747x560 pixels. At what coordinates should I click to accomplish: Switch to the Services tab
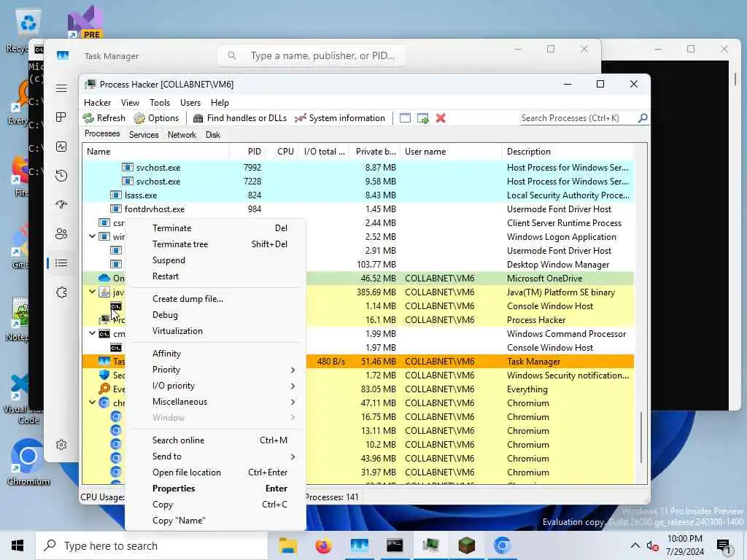pyautogui.click(x=144, y=135)
